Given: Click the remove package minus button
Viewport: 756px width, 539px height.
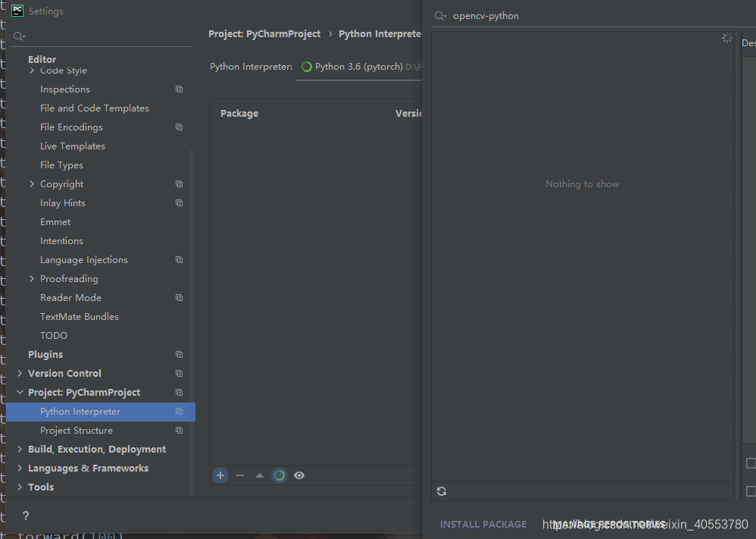Looking at the screenshot, I should (240, 475).
